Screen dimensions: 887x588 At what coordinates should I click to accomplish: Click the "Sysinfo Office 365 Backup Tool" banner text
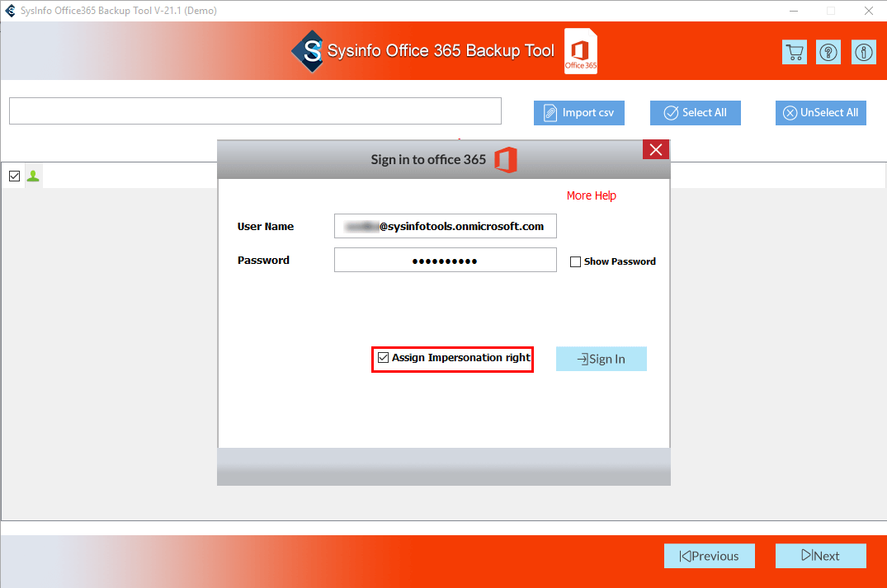click(441, 51)
